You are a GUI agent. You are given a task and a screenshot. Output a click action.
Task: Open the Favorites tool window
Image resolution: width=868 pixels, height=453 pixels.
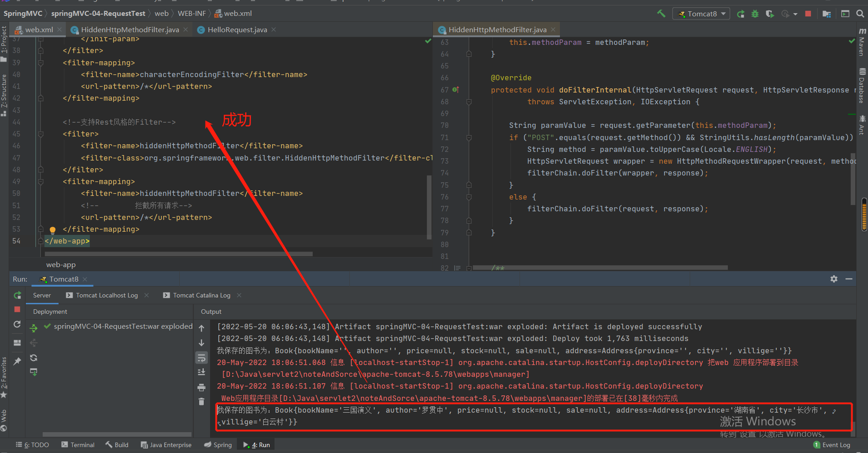pos(4,377)
